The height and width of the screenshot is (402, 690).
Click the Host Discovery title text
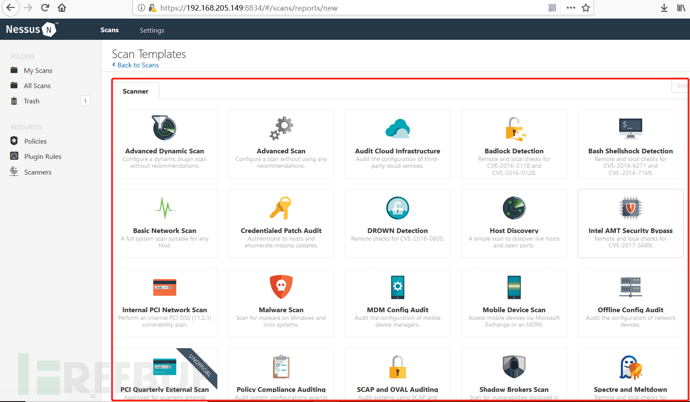pos(514,230)
